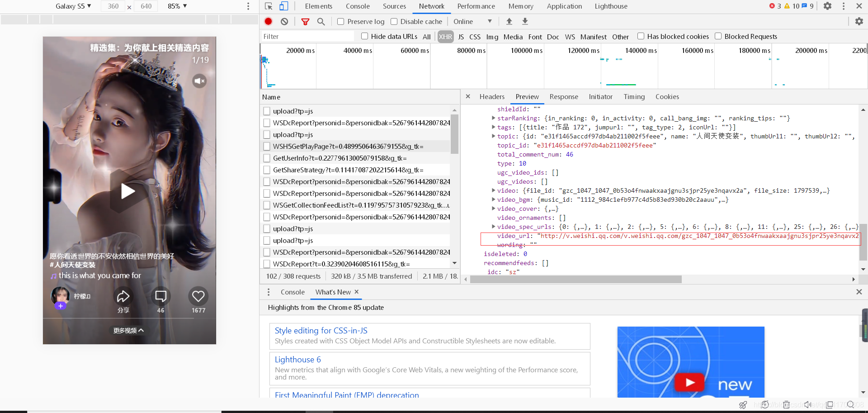Unmute the video with speaker icon
The height and width of the screenshot is (413, 868).
(199, 81)
